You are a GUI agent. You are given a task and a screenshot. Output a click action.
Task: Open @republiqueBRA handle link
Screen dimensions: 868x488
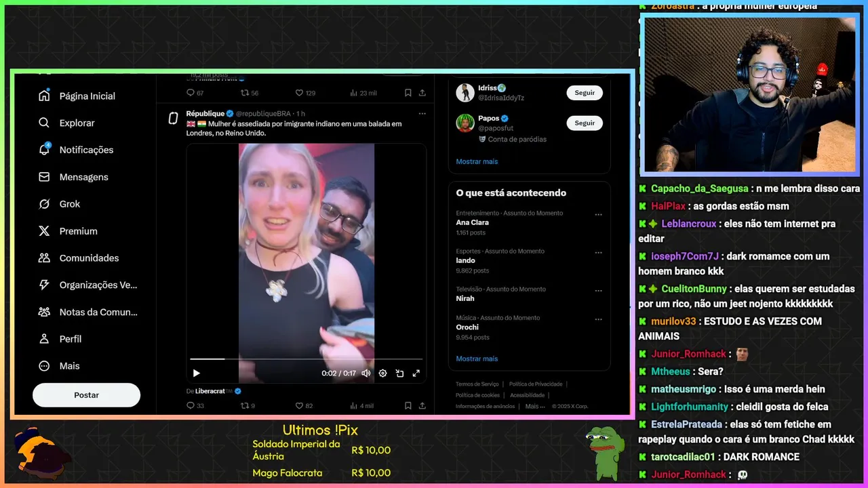click(x=263, y=113)
